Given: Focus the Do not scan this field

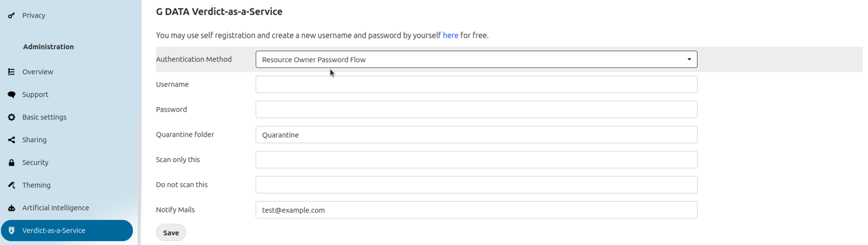Looking at the screenshot, I should pos(476,185).
